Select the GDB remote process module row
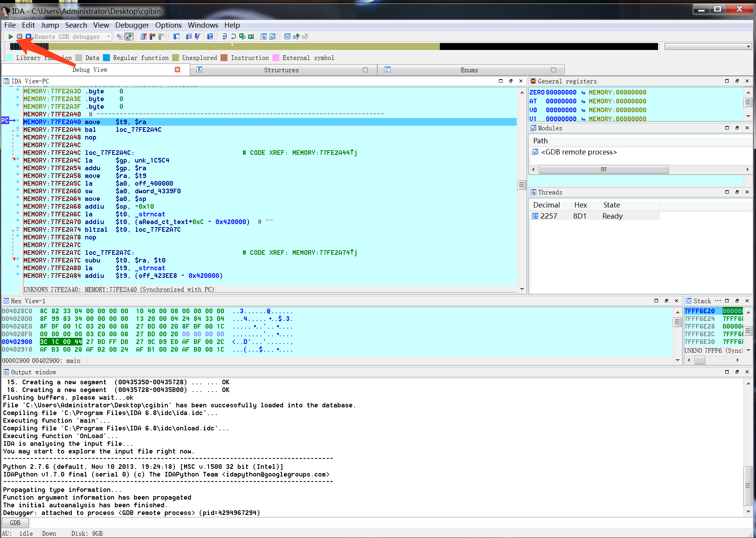The image size is (756, 538). click(579, 152)
